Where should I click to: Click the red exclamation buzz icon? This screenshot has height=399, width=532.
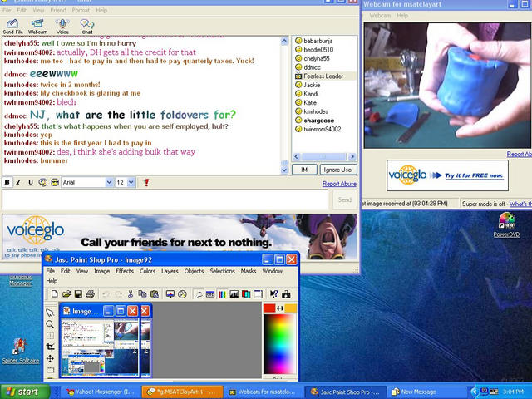[x=146, y=182]
